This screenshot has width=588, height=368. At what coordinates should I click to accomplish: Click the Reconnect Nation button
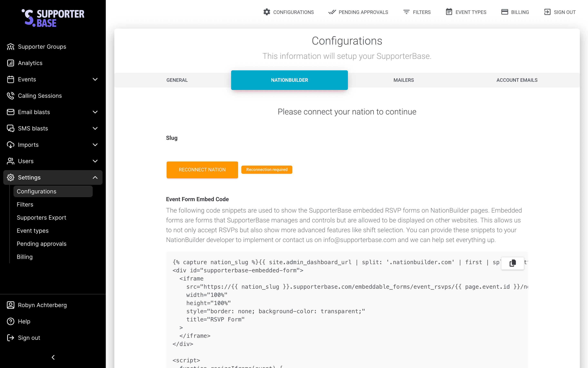(x=202, y=170)
